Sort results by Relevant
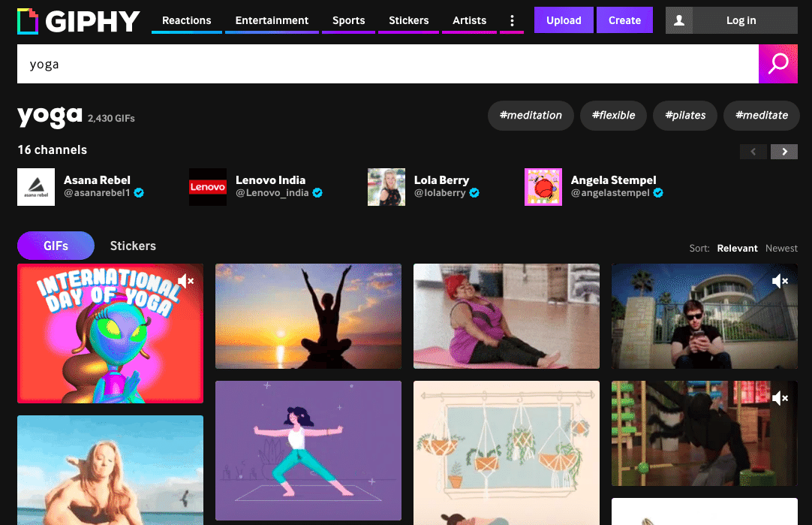This screenshot has height=525, width=812. pos(737,249)
